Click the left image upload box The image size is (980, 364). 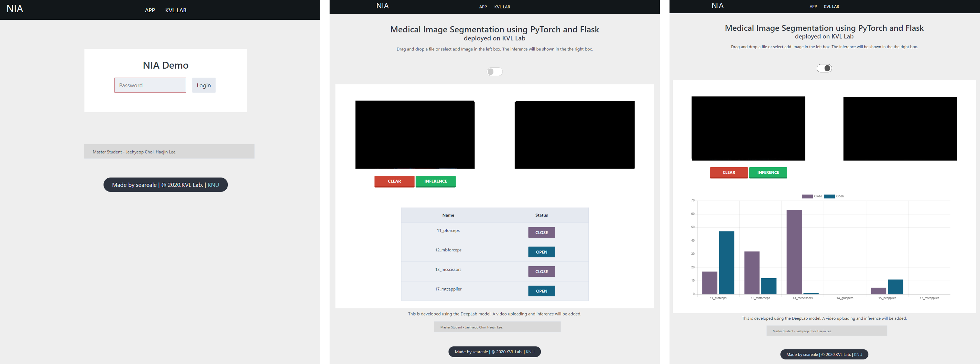coord(415,134)
